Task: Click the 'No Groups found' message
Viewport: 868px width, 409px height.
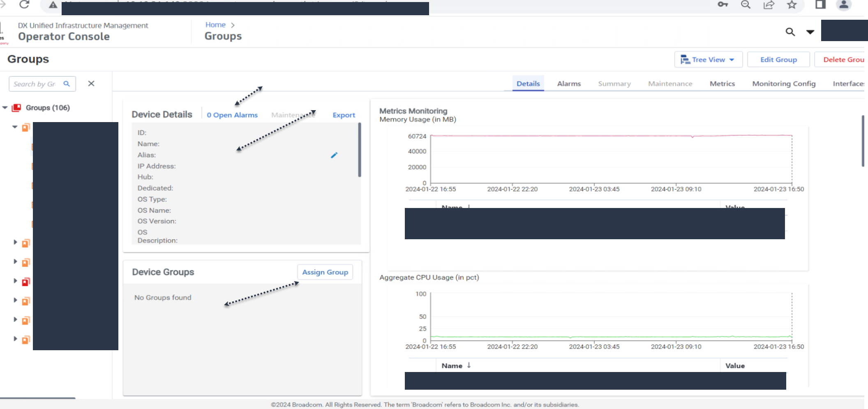Action: [x=163, y=297]
